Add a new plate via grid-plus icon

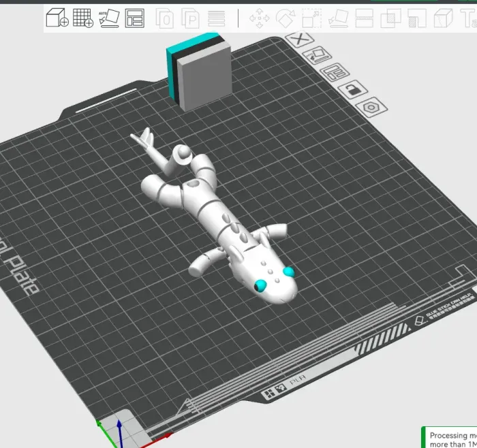(82, 18)
